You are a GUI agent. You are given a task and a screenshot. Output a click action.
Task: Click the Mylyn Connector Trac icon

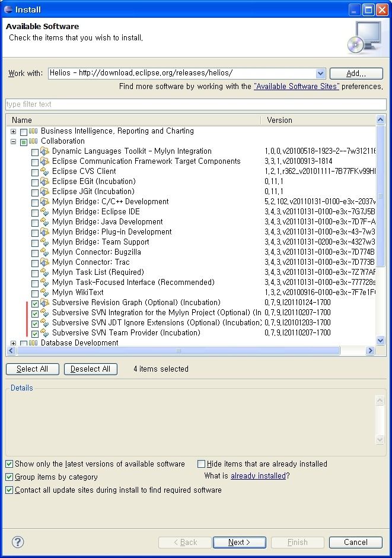(44, 262)
